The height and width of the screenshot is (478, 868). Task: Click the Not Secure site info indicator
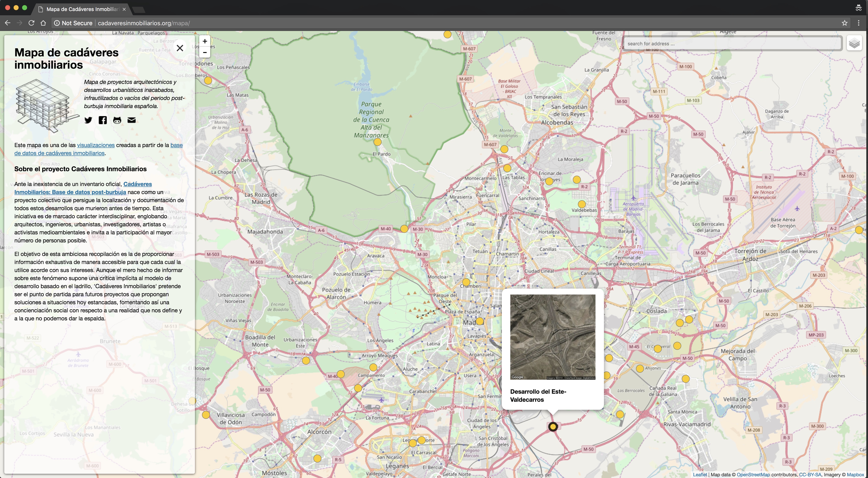tap(73, 23)
